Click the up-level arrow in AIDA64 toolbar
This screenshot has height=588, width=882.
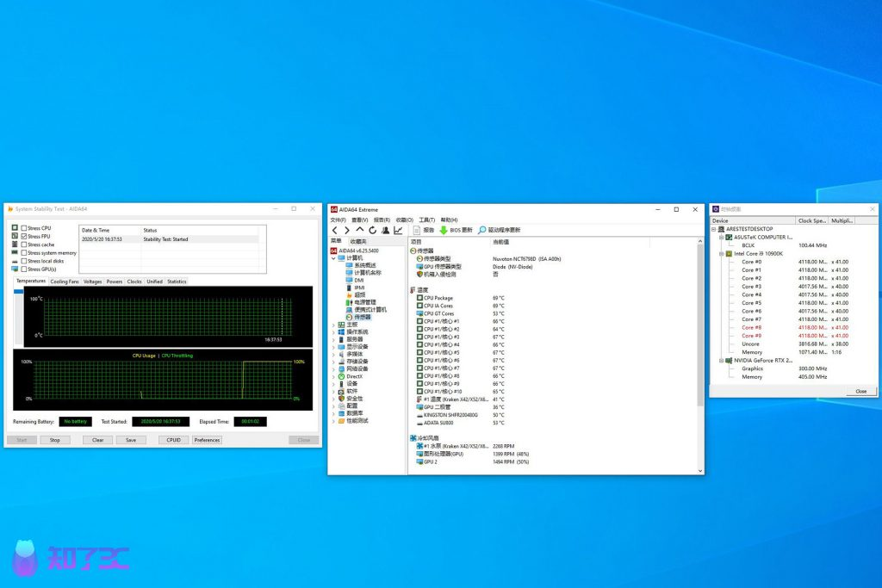tap(360, 230)
